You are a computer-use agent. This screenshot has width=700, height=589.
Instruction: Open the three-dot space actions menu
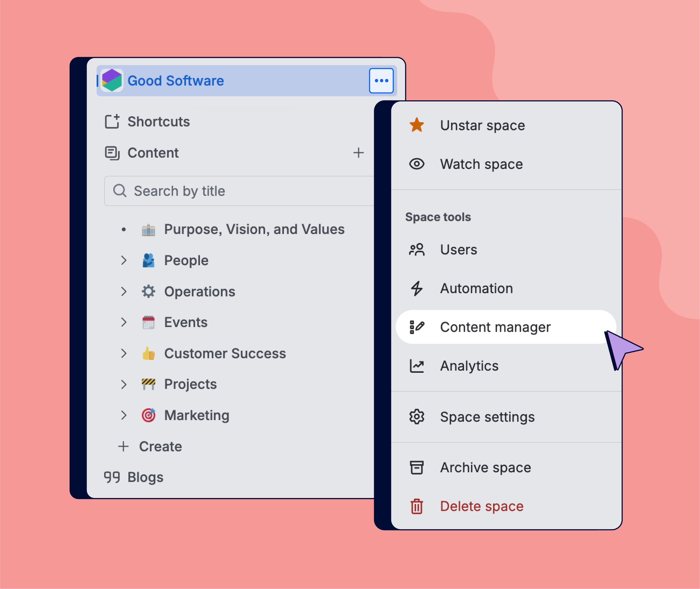coord(381,80)
